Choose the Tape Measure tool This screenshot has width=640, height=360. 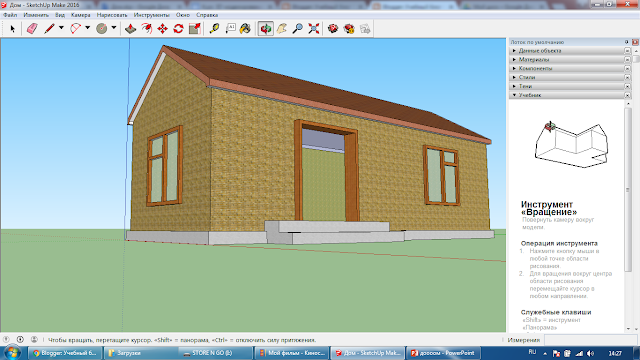(x=214, y=29)
